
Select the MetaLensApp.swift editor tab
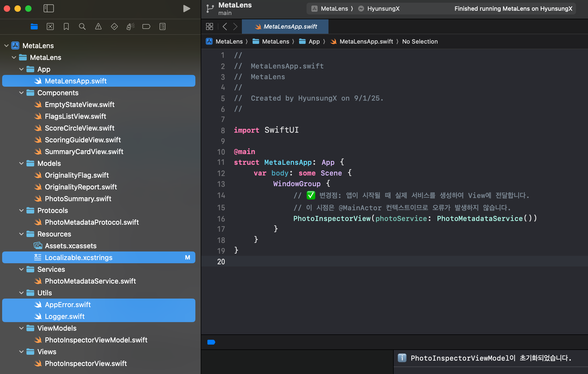(285, 26)
